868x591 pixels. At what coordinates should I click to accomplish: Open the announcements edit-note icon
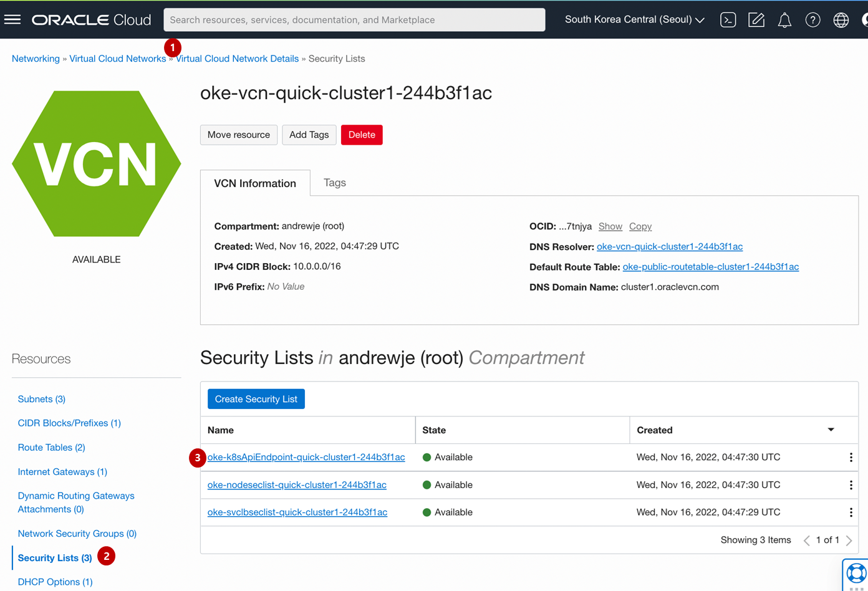(756, 20)
